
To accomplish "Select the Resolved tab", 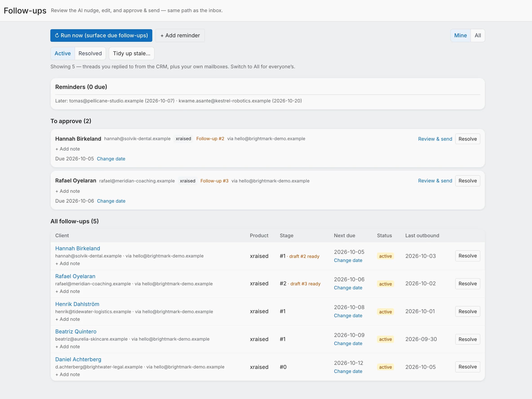I will click(90, 53).
